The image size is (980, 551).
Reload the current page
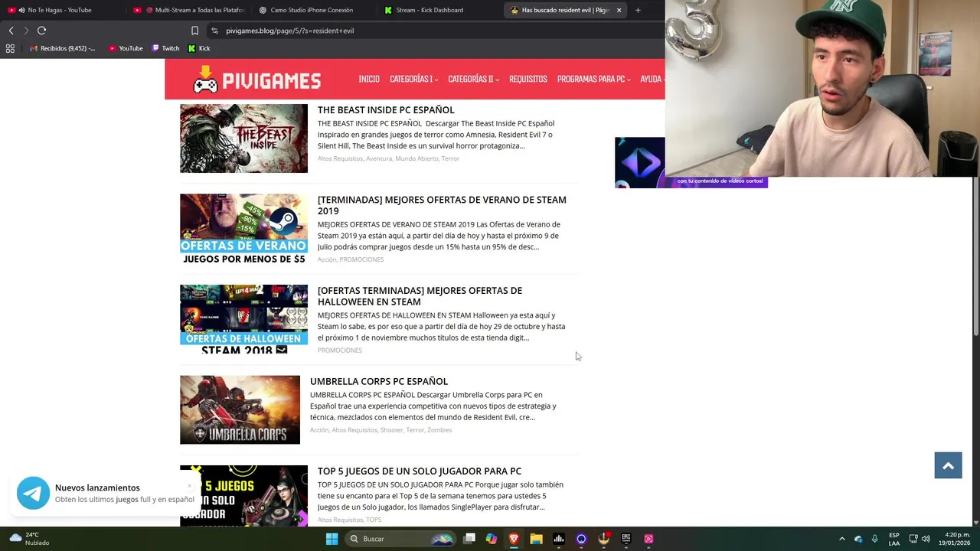tap(42, 31)
